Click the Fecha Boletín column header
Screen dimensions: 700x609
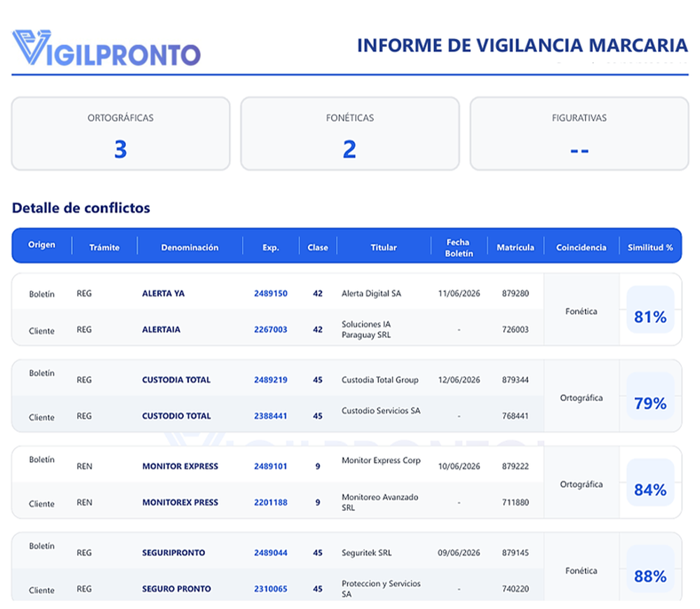click(x=458, y=248)
